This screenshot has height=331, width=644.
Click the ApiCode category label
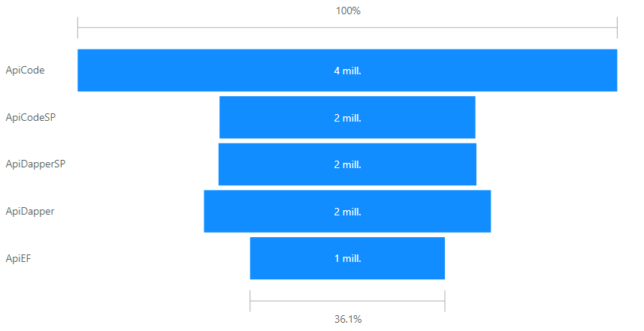pos(26,71)
